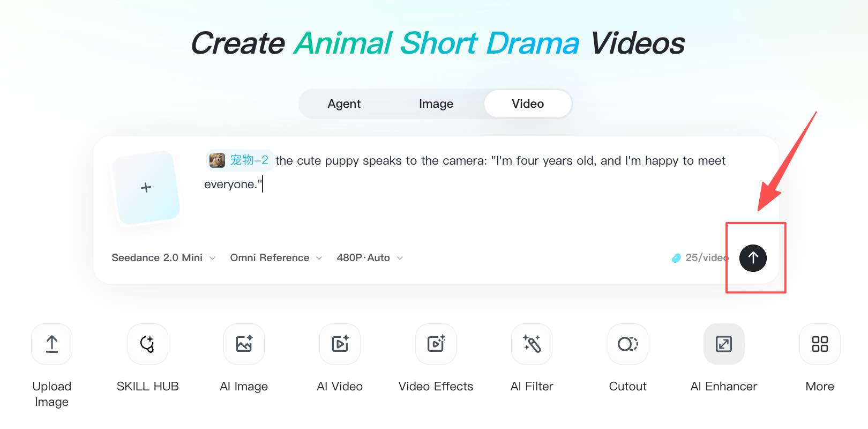This screenshot has width=868, height=429.
Task: Click the "Create Animal Short Drama Videos" heading
Action: coord(438,43)
